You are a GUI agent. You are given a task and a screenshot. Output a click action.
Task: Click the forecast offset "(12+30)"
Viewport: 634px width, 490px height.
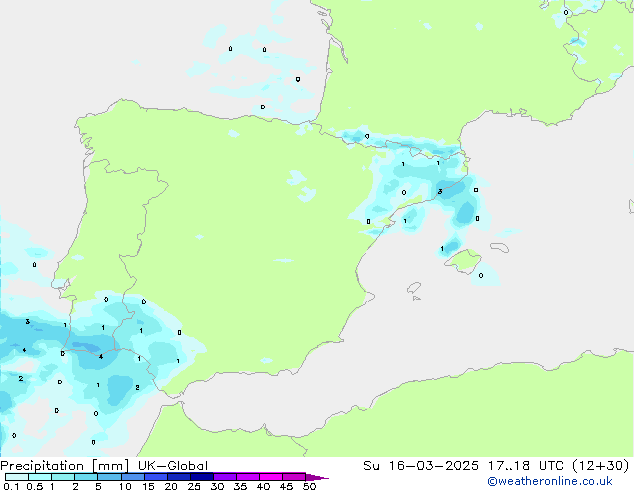(601, 466)
